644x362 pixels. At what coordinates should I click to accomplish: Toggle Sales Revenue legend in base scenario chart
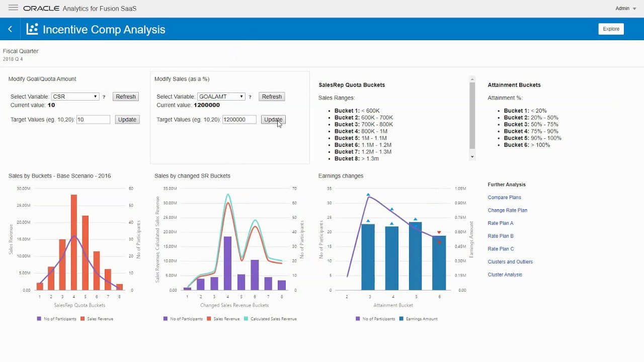coord(97,319)
